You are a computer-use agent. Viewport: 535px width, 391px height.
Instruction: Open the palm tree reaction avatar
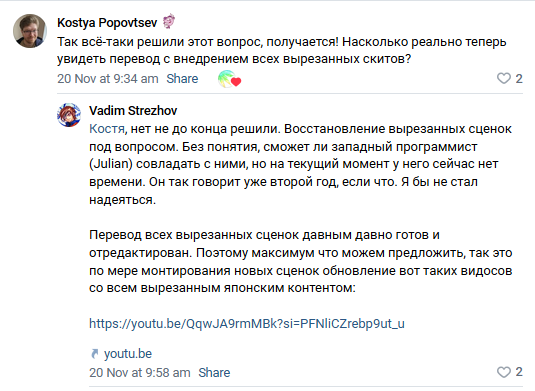(x=226, y=78)
